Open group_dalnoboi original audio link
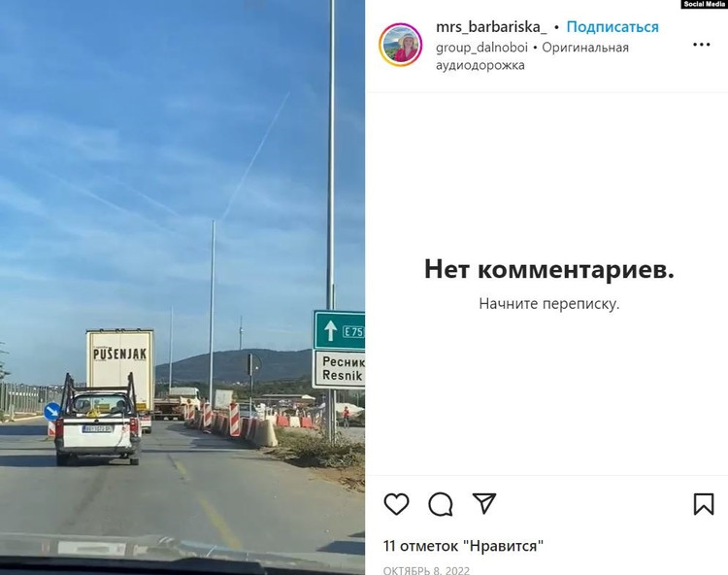728x575 pixels. click(x=481, y=48)
